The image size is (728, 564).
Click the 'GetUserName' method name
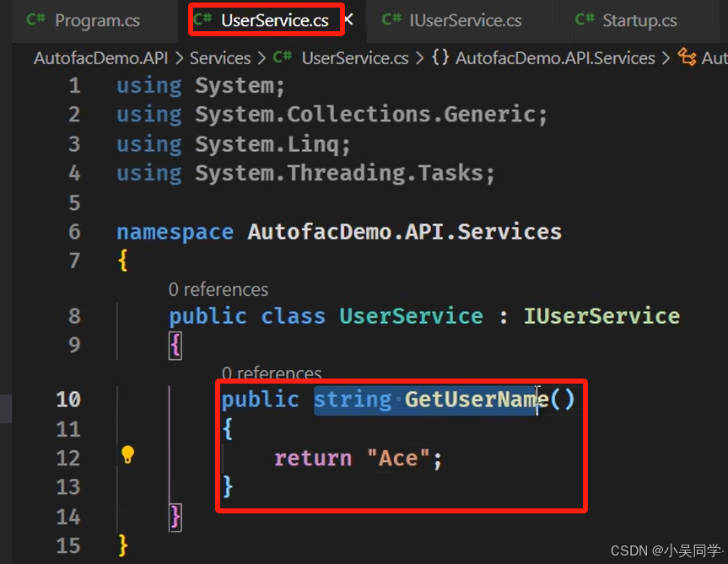coord(477,400)
